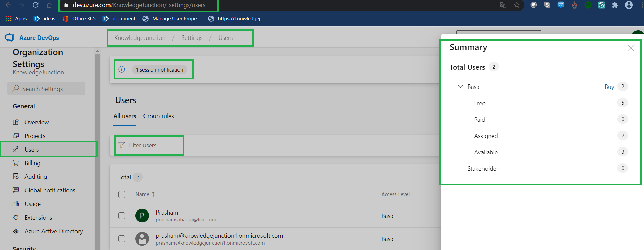
Task: Click the browser back arrow
Action: tap(9, 5)
